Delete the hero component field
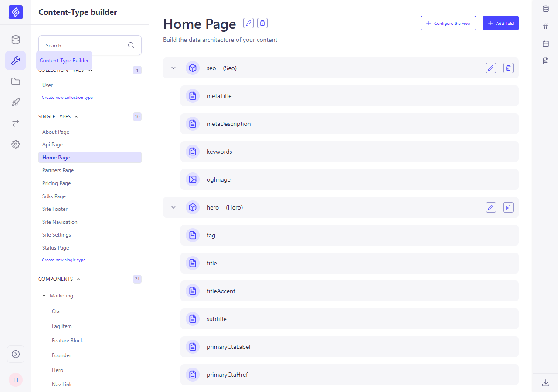558x392 pixels. pyautogui.click(x=508, y=207)
